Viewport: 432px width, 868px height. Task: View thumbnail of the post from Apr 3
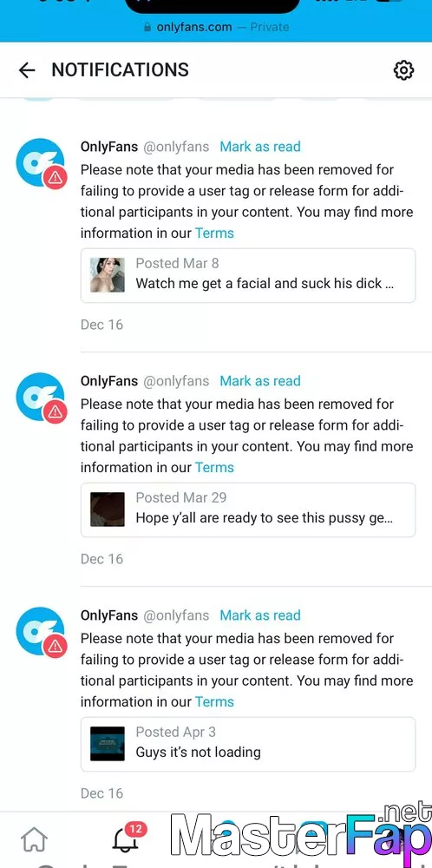[108, 744]
